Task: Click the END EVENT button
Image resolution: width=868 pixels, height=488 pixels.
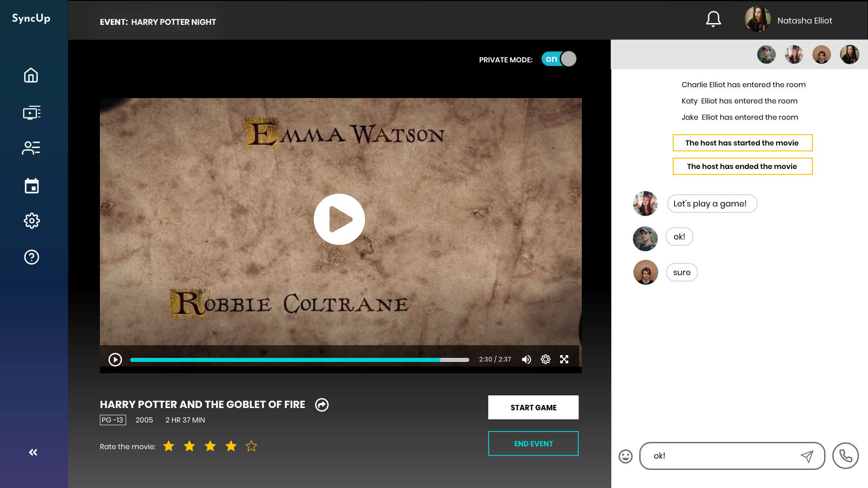Action: [533, 444]
